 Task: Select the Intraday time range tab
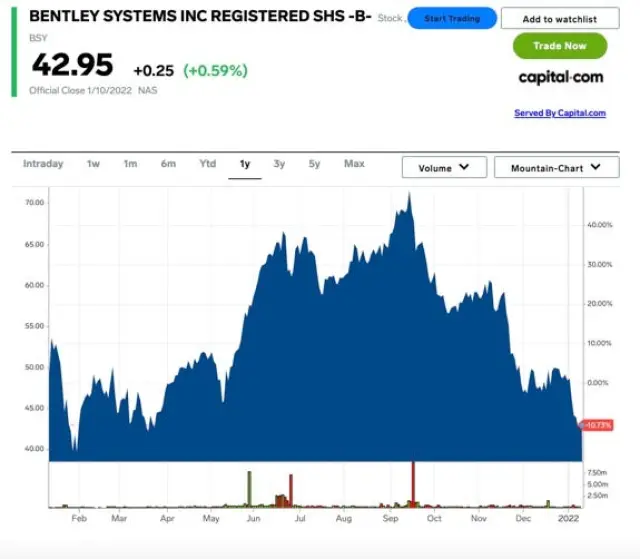coord(43,164)
